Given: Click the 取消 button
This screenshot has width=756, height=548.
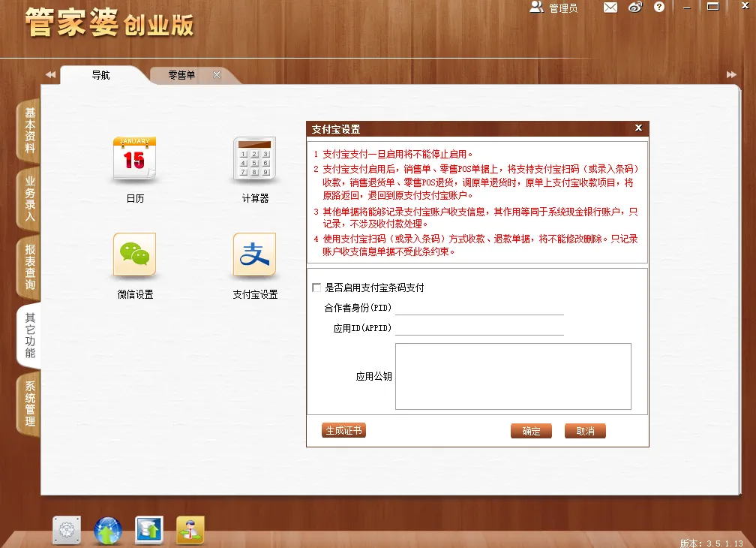Looking at the screenshot, I should [585, 431].
